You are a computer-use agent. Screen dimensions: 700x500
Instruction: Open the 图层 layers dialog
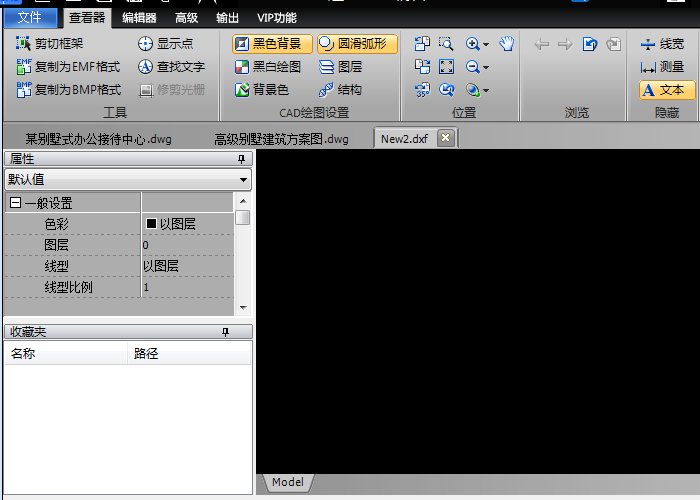point(340,67)
